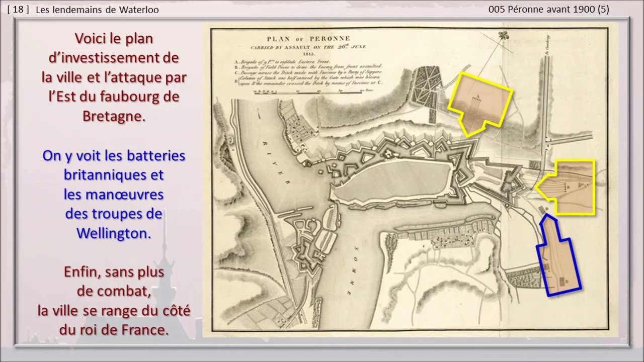Click the slide number "[ 18 ]"
Viewport: 644px width, 362px height.
19,10
